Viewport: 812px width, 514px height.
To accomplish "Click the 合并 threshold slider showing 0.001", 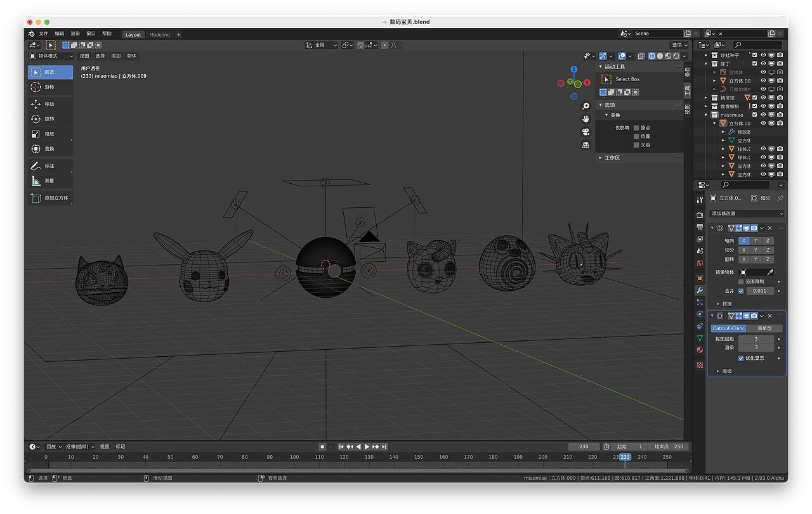I will (x=760, y=291).
